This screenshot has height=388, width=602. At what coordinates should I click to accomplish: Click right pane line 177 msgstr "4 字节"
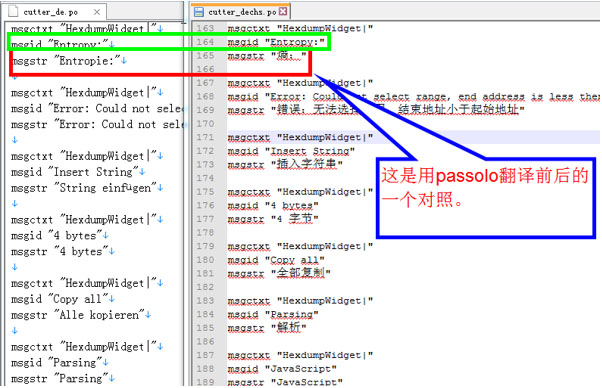[x=273, y=219]
